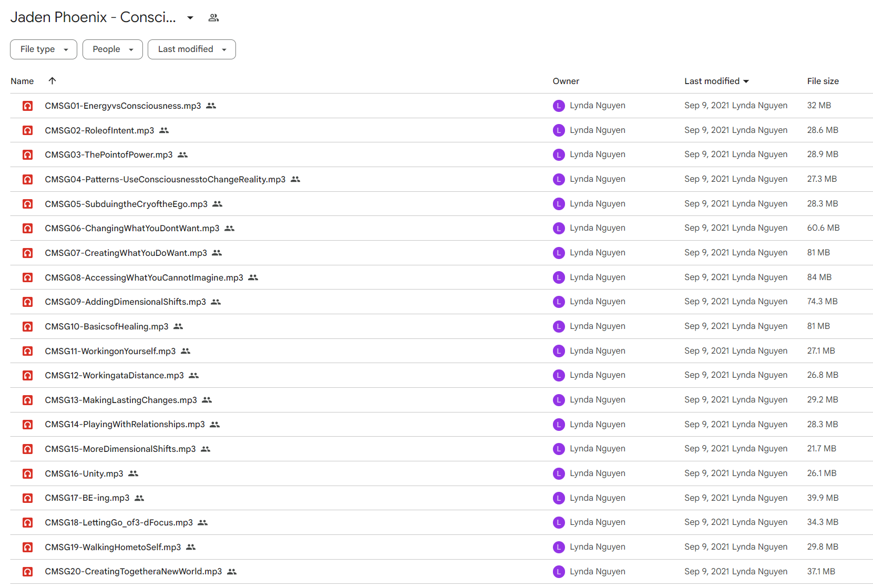Select file CMSG06-ChangingWhatYouDontWant.mp3
873x588 pixels.
[132, 228]
